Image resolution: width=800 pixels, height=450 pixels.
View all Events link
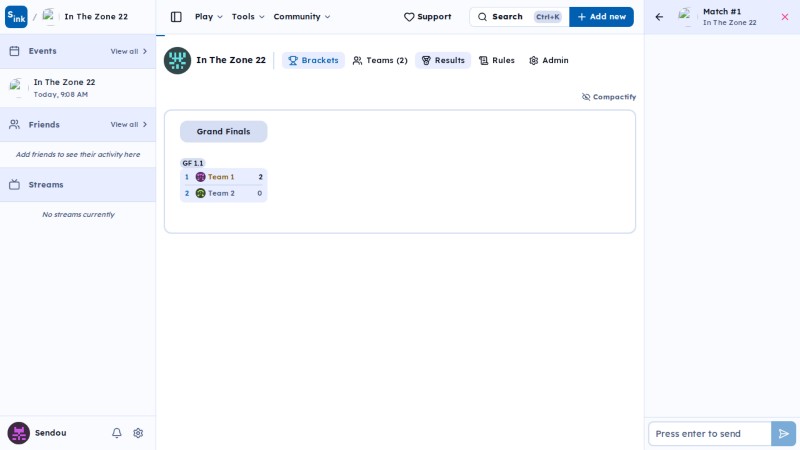coord(129,52)
